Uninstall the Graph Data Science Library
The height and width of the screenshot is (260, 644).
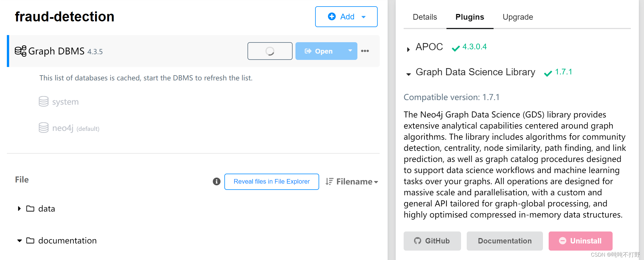pyautogui.click(x=580, y=241)
